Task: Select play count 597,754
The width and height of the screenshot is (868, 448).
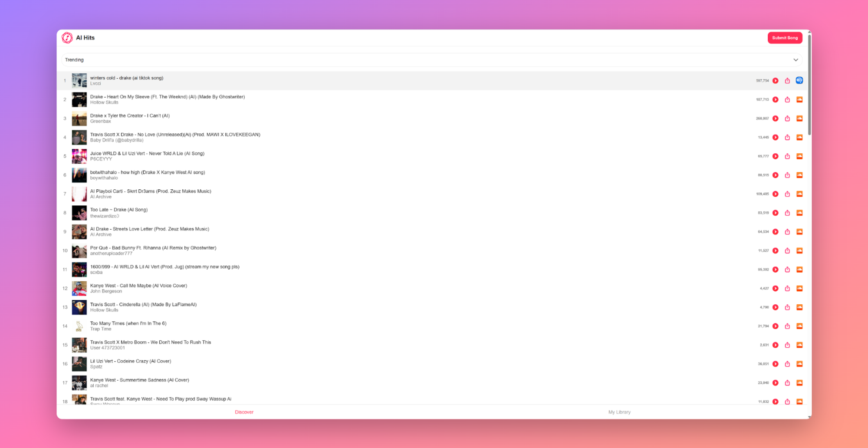Action: pyautogui.click(x=762, y=81)
